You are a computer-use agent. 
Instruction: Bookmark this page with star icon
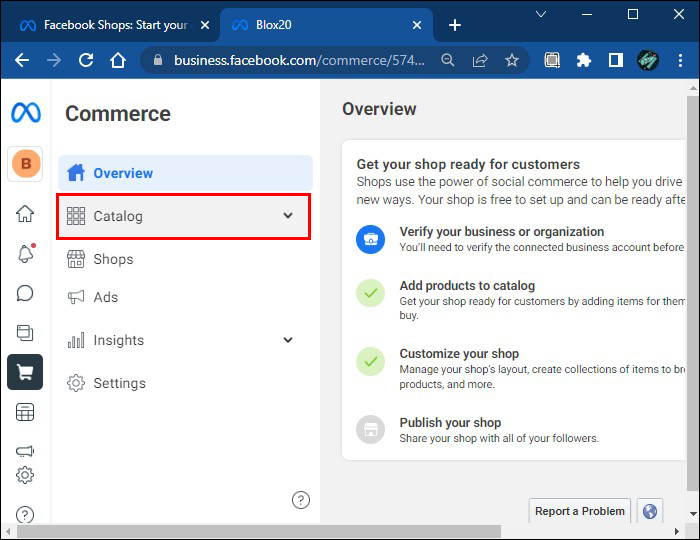tap(512, 60)
